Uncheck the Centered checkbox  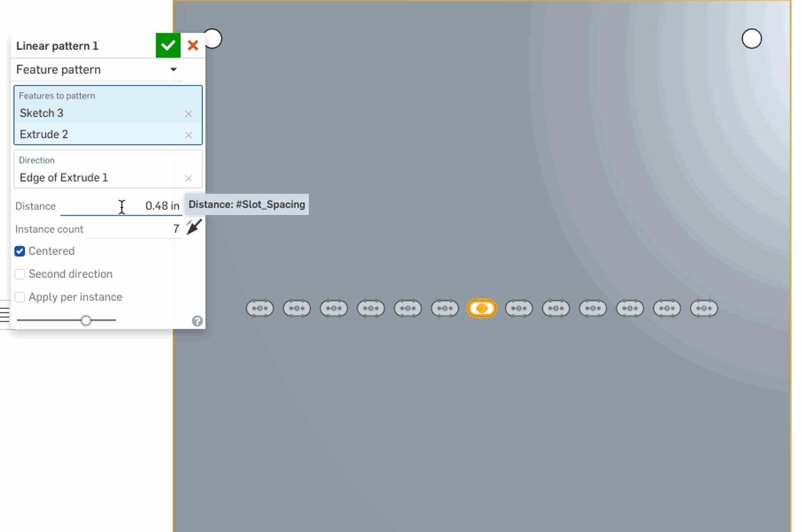[20, 251]
